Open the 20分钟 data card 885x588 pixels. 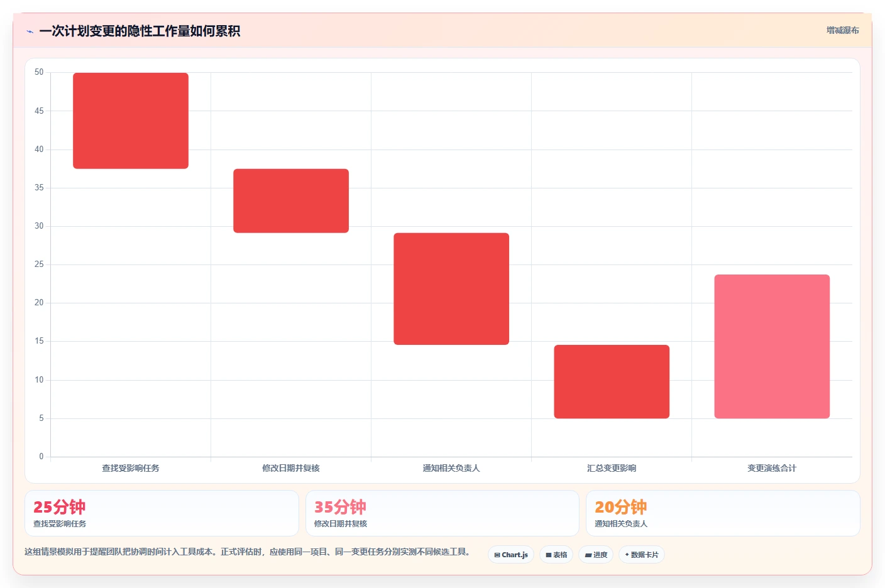(x=723, y=513)
